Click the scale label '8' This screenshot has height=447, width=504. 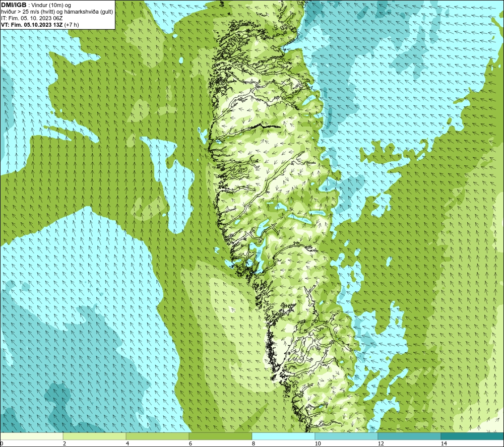[254, 444]
